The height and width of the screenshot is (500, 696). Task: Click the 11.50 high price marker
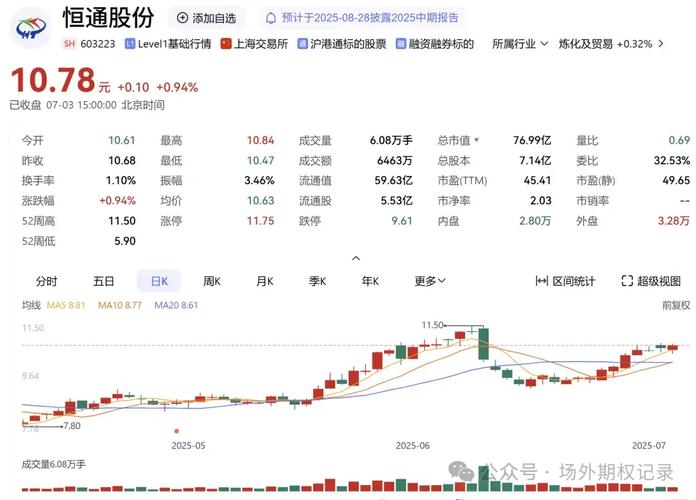click(432, 325)
